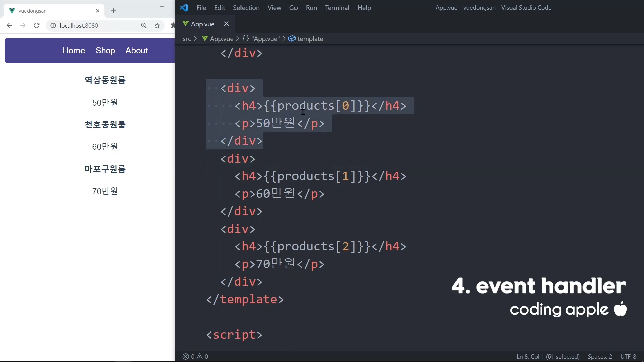Open the Spaces: 2 indentation selector
644x362 pixels.
(599, 356)
